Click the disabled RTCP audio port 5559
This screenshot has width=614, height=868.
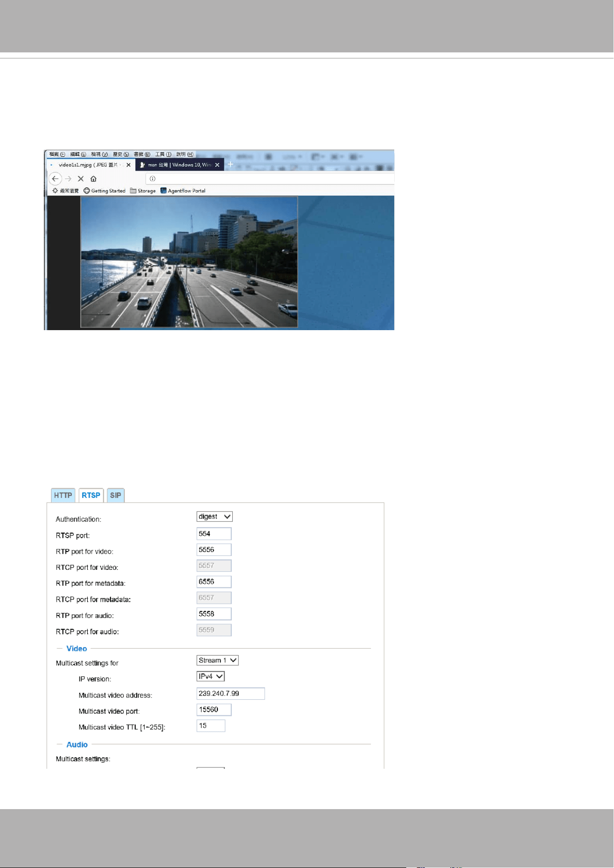[214, 630]
